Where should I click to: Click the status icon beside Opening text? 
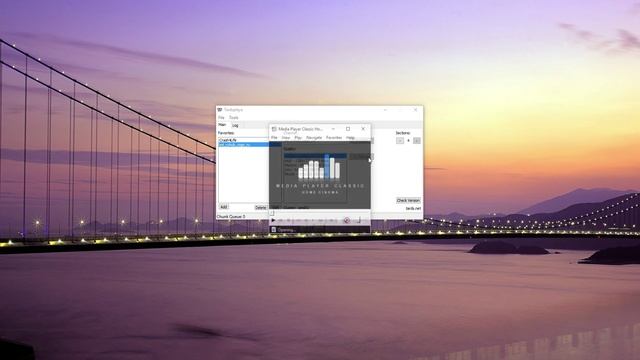tap(274, 230)
